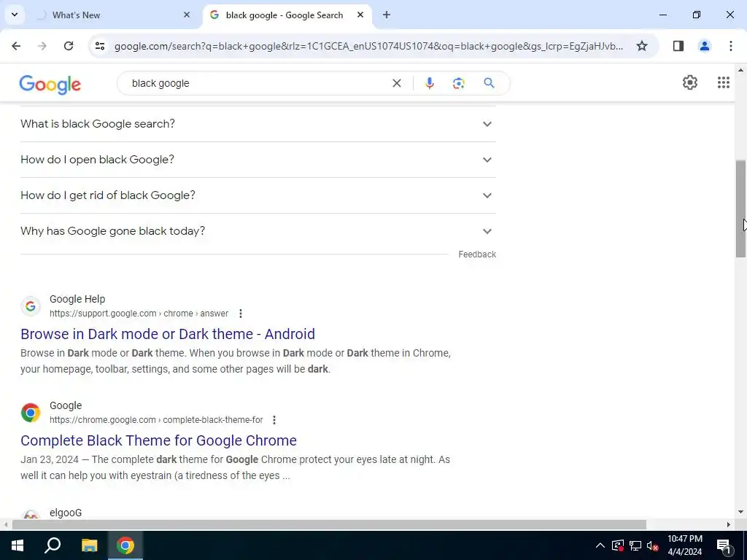
Task: Select the black google - Google Search tab
Action: click(x=287, y=15)
